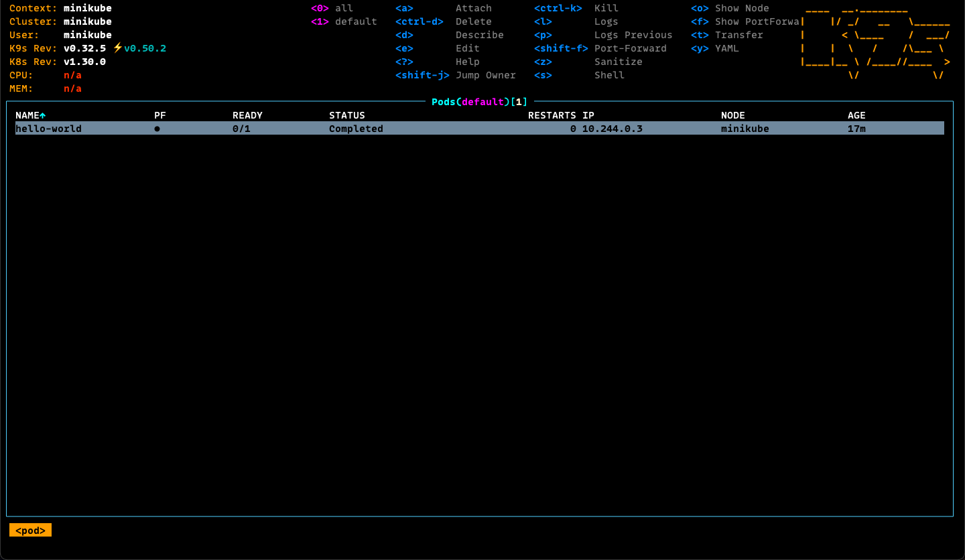Click the Delete shortcut hint
This screenshot has width=965, height=560.
point(473,21)
